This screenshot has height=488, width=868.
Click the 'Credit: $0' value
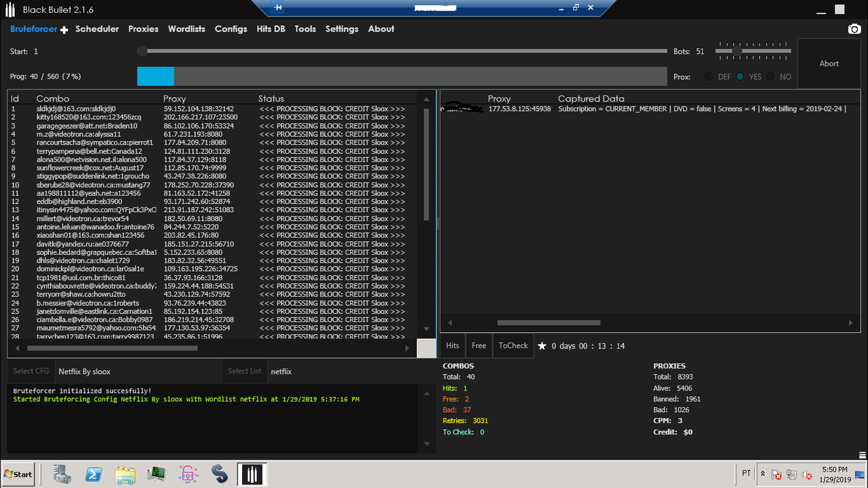[x=673, y=432]
